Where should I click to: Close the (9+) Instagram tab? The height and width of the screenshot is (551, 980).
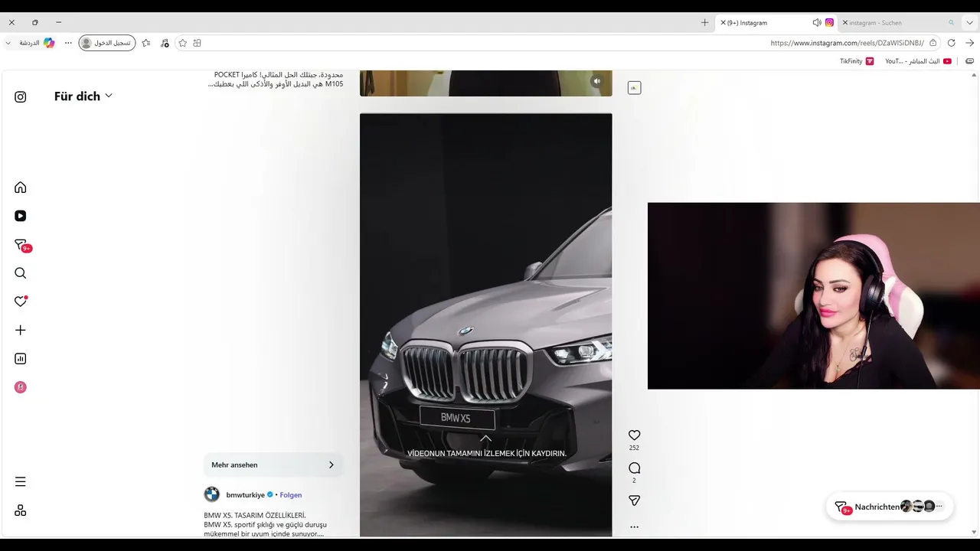click(x=723, y=23)
